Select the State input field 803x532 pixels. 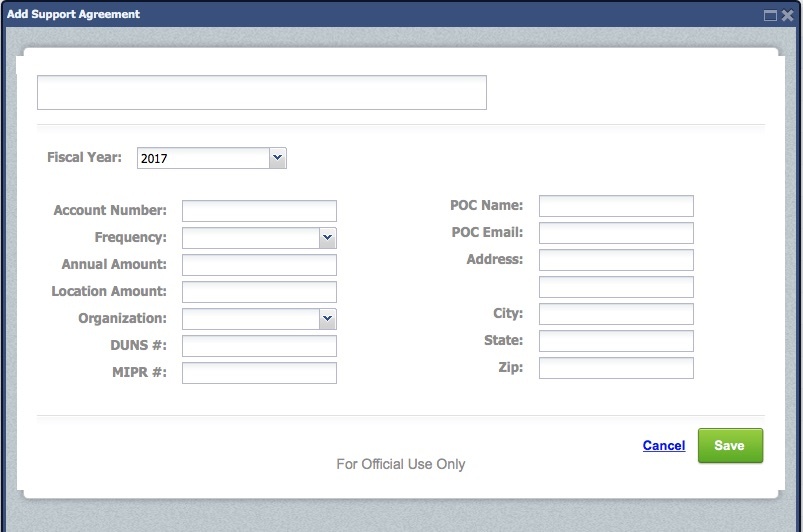coord(616,341)
